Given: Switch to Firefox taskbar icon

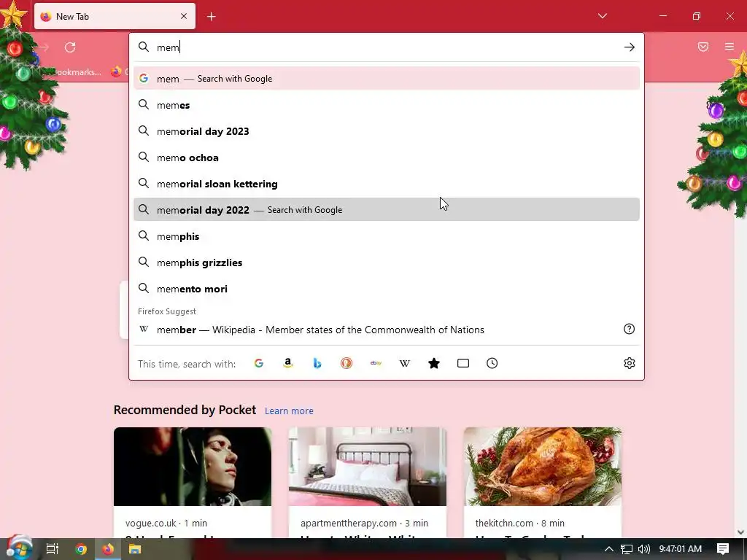Looking at the screenshot, I should (x=108, y=549).
